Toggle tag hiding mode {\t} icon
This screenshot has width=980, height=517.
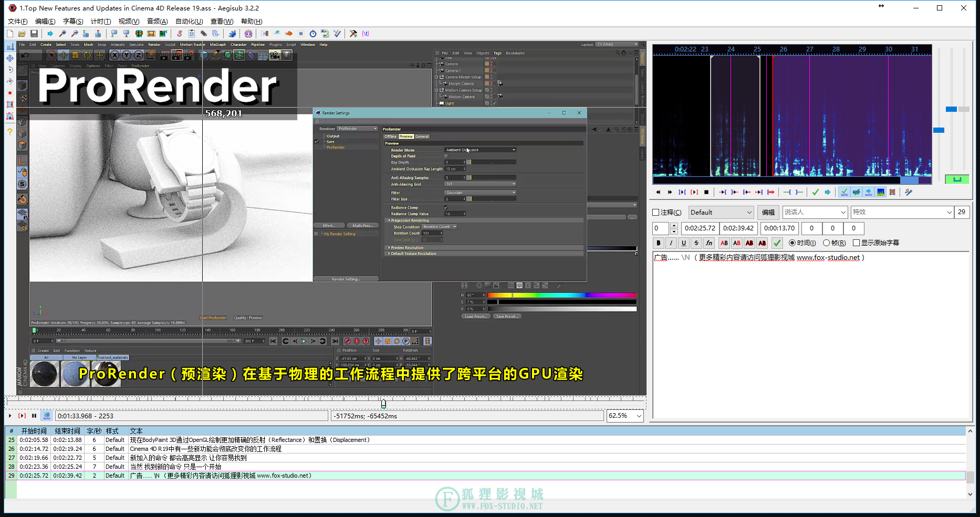click(x=366, y=34)
